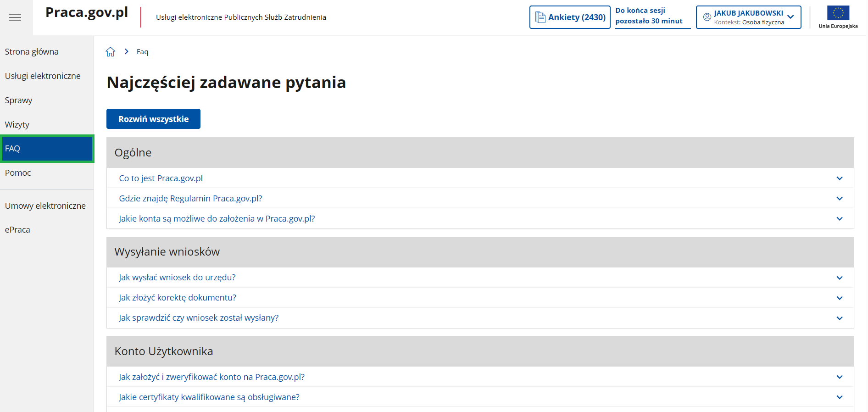868x412 pixels.
Task: Click the Ogólne section header
Action: pos(480,152)
